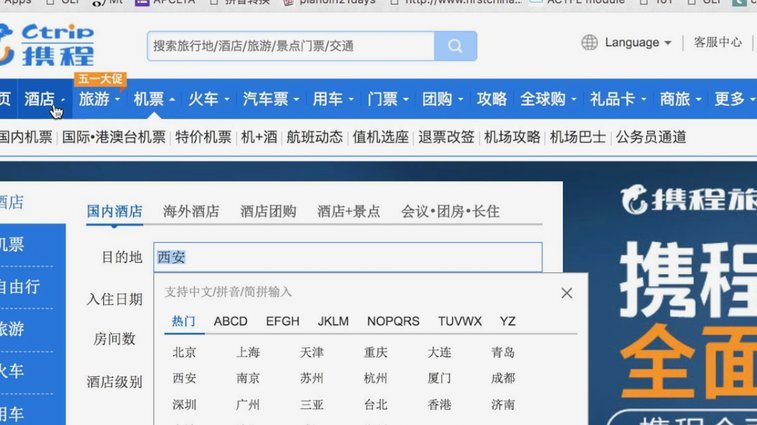Switch to the 酒店团购 tab
The image size is (757, 425).
pos(268,212)
